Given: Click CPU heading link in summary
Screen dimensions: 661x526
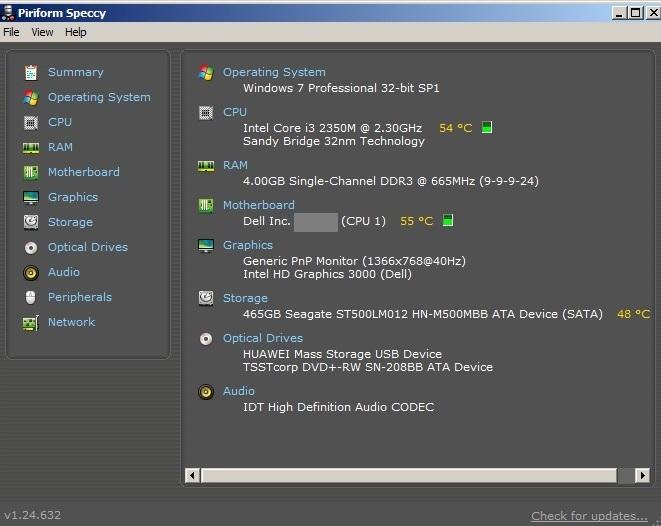Looking at the screenshot, I should (235, 112).
